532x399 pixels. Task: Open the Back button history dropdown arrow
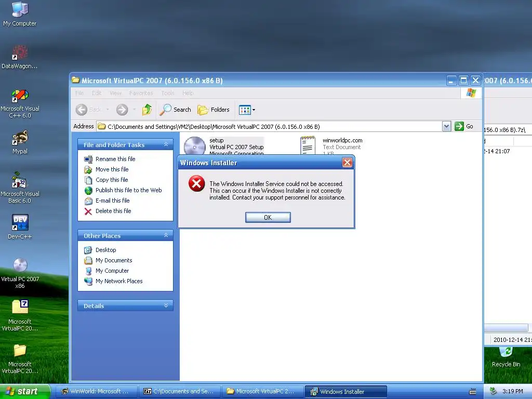pyautogui.click(x=108, y=110)
